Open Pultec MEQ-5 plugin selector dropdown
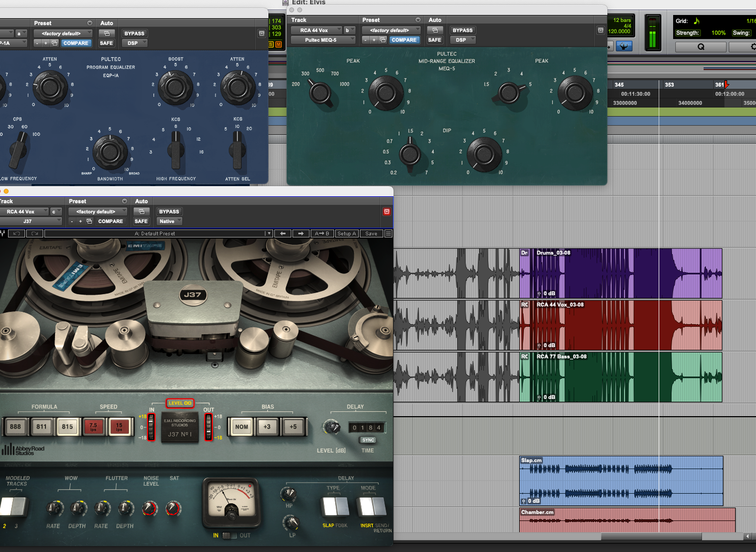Image resolution: width=756 pixels, height=552 pixels. click(x=323, y=40)
